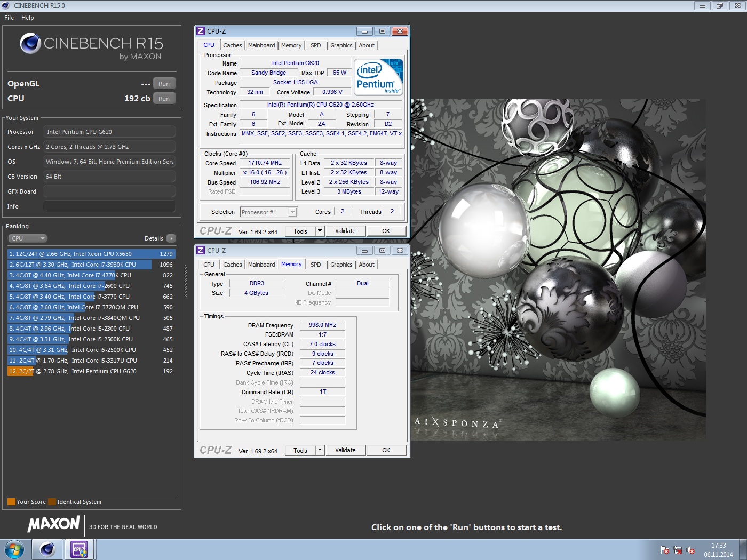Select ranking row Intel Xeon CPU X5650

(x=91, y=254)
